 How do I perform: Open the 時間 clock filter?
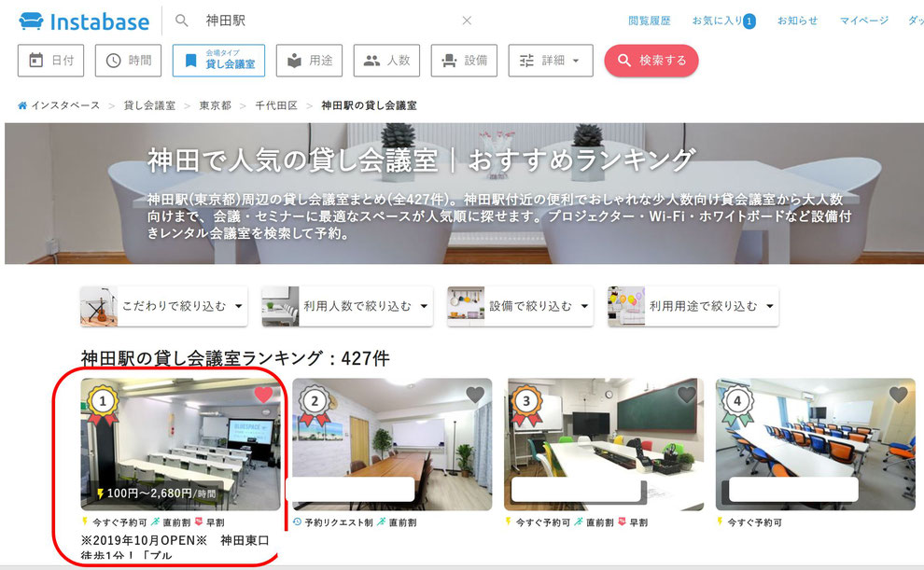[128, 60]
